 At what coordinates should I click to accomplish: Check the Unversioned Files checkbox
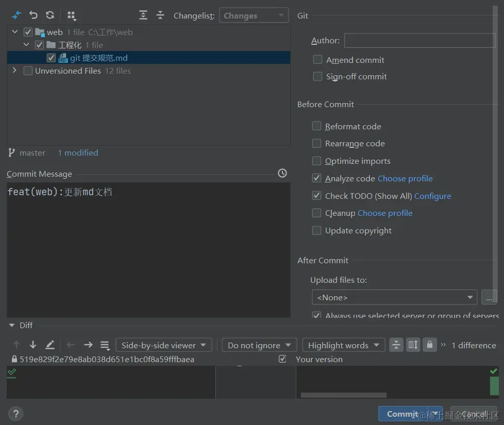click(28, 71)
